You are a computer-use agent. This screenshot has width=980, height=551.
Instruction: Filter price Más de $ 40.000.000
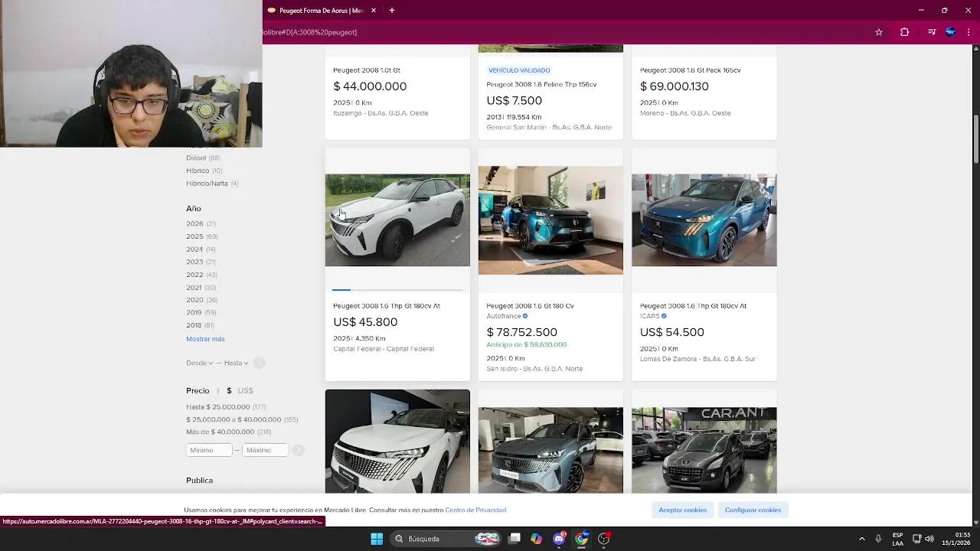[228, 432]
